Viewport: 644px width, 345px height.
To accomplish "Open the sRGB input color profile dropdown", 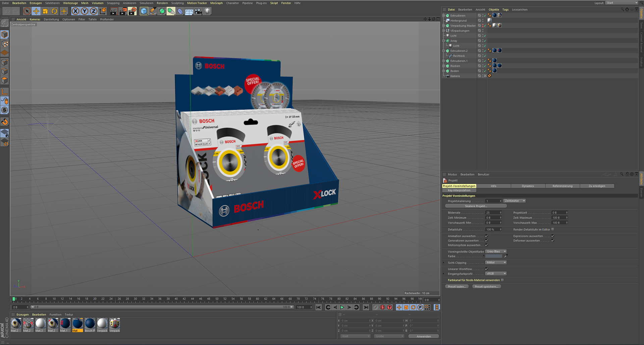I will click(x=496, y=274).
